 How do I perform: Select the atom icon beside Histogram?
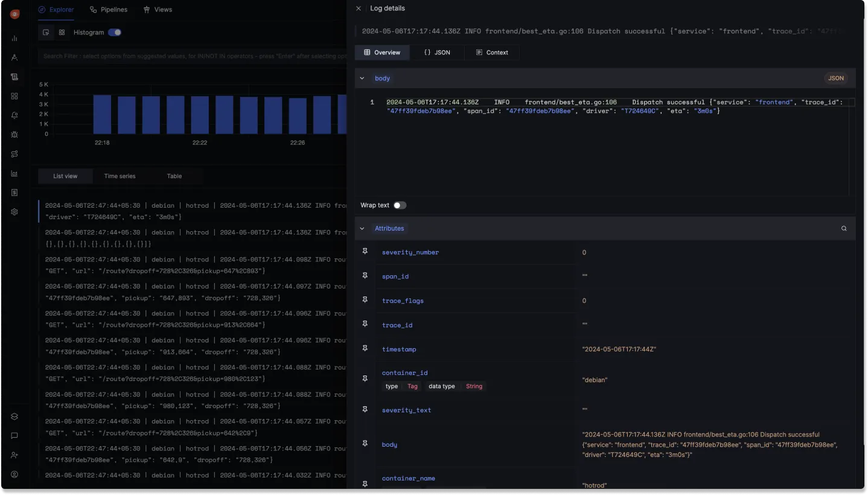(62, 33)
